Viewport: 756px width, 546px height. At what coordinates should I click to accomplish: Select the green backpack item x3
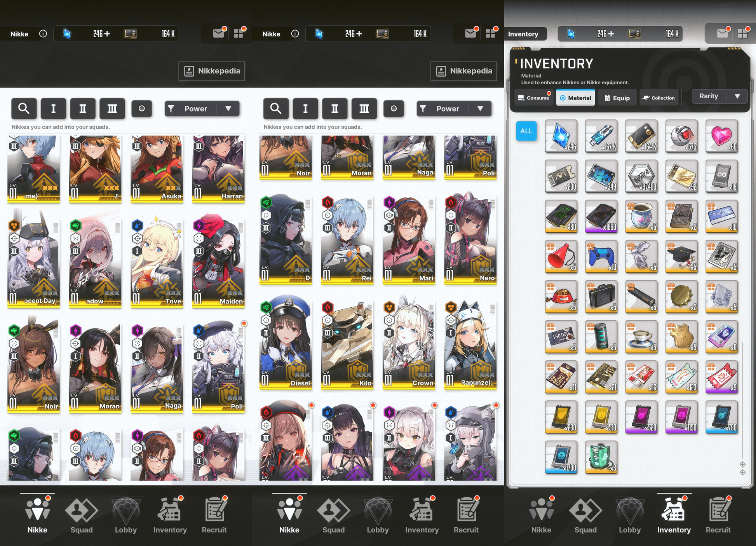pyautogui.click(x=601, y=457)
